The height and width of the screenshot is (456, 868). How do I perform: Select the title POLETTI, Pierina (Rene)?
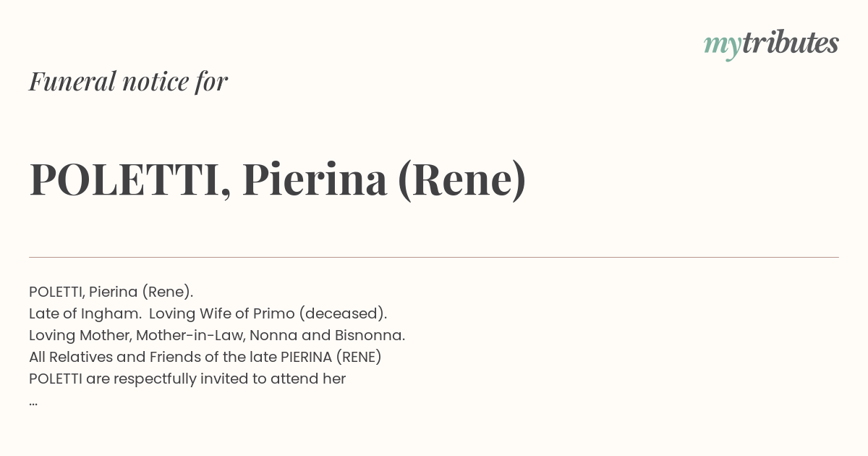(x=278, y=180)
